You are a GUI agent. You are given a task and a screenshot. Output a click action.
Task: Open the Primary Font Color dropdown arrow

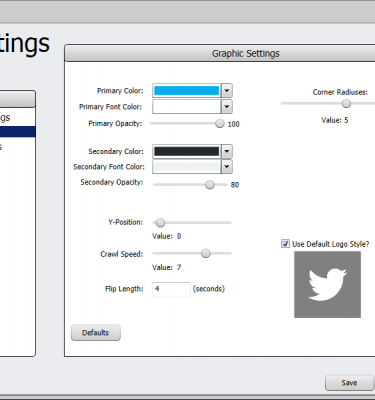point(227,107)
